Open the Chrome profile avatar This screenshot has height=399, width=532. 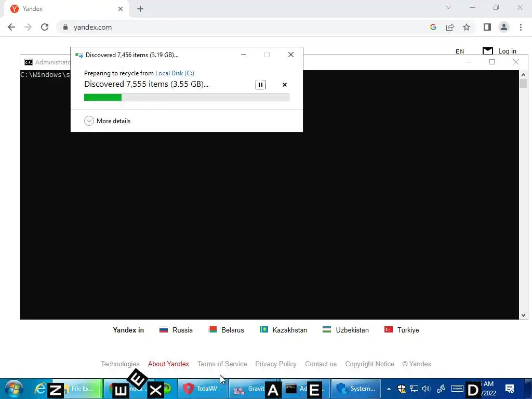point(504,27)
